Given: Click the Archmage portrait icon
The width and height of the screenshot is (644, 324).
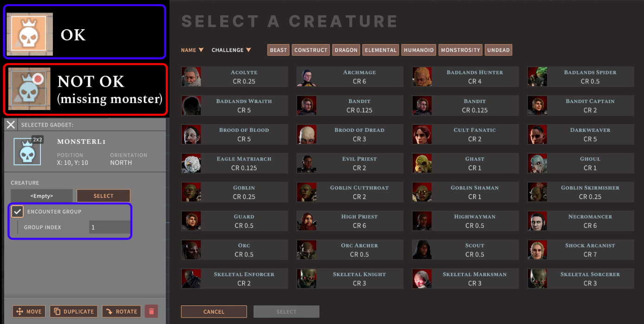Looking at the screenshot, I should 306,77.
